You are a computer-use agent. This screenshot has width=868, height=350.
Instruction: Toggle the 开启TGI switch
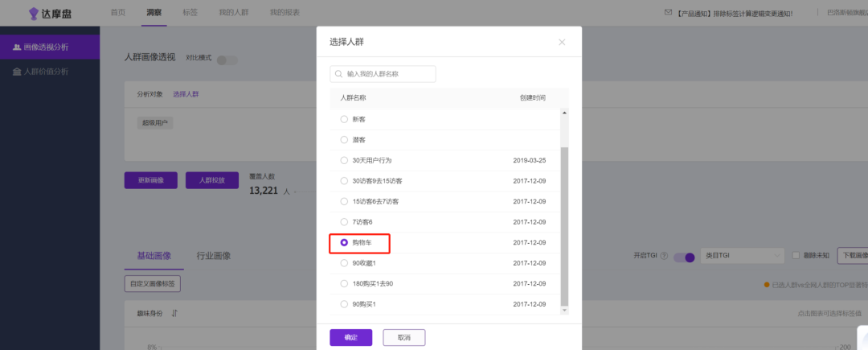(684, 257)
